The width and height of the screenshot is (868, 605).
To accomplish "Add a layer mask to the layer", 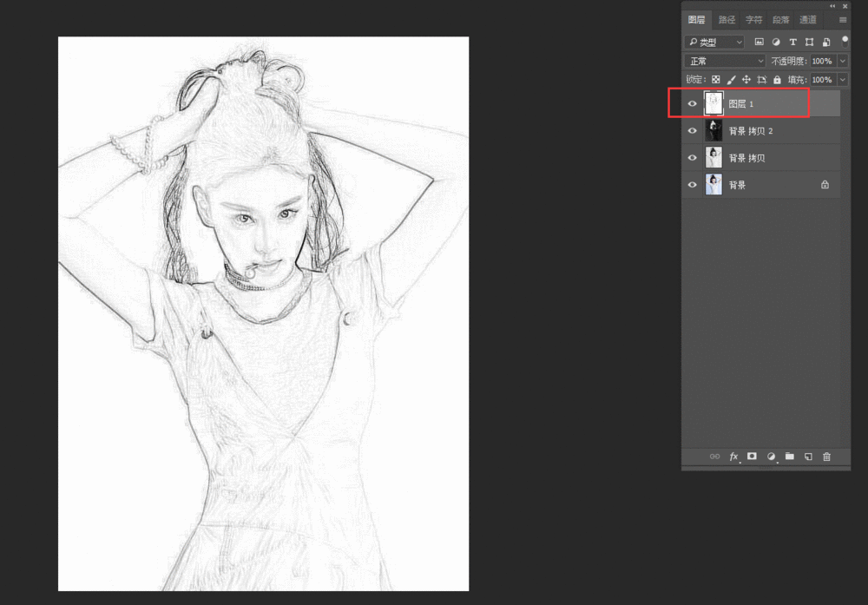I will (x=752, y=456).
